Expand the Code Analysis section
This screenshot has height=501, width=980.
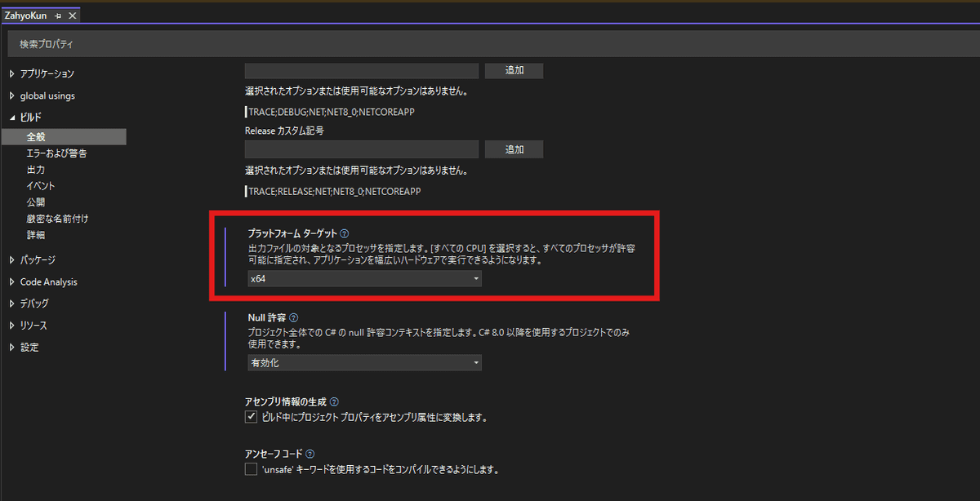click(x=11, y=282)
